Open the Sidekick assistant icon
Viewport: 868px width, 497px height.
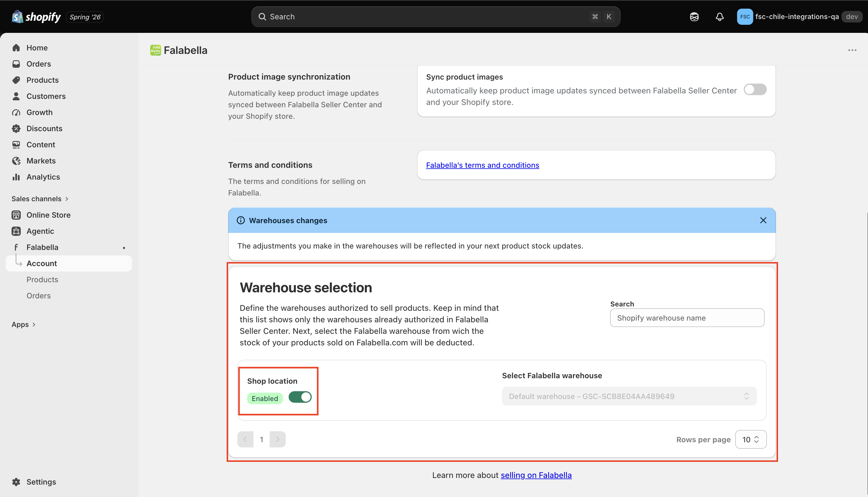(x=694, y=17)
